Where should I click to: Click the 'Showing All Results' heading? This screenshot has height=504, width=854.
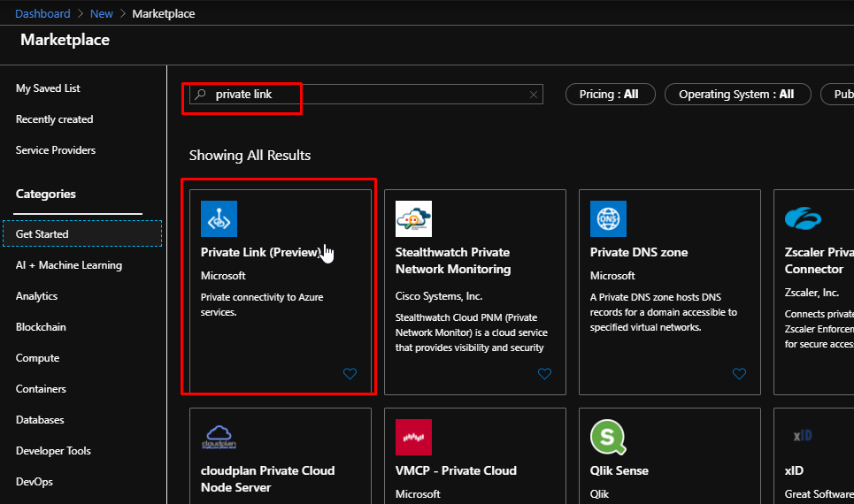[x=250, y=156]
